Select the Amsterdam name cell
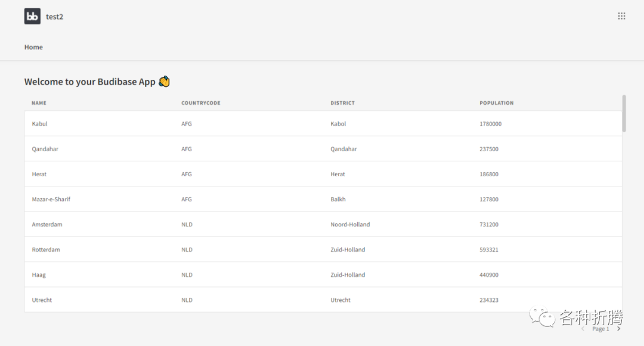 (47, 225)
